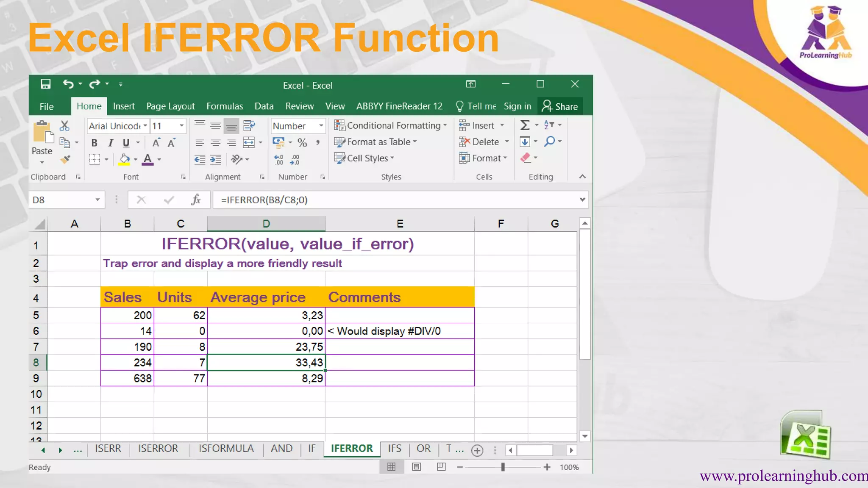Add a new sheet with plus button
This screenshot has width=868, height=488.
(x=477, y=450)
